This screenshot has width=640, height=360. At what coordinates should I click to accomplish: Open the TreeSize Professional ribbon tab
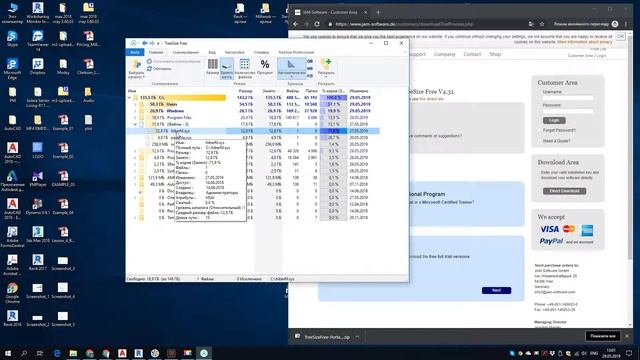(296, 52)
